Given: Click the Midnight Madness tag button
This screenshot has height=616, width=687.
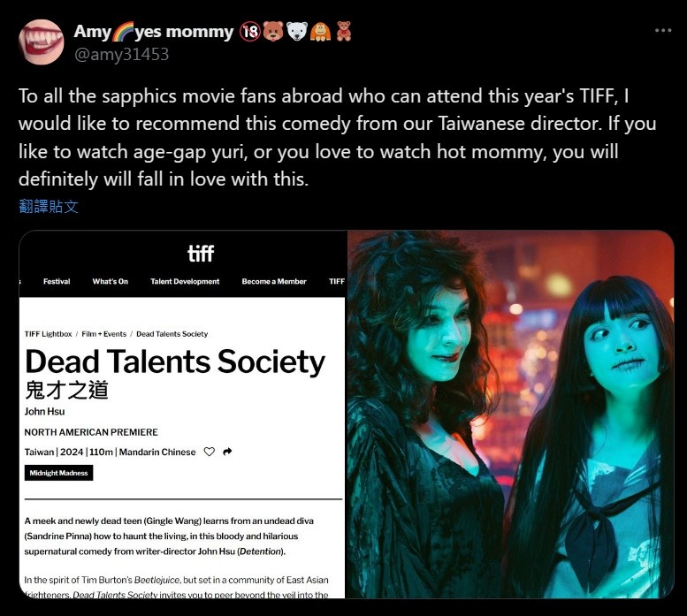Looking at the screenshot, I should [58, 473].
